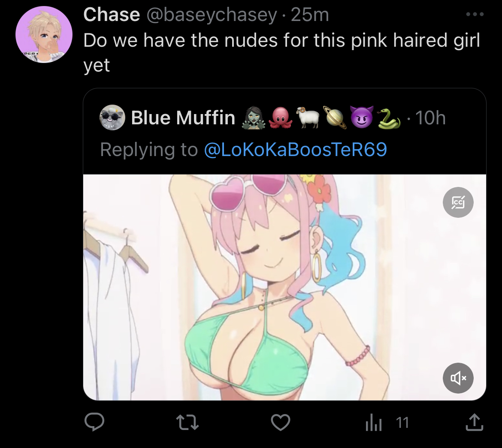Like the tweet with heart icon
The width and height of the screenshot is (502, 448).
pos(281,422)
